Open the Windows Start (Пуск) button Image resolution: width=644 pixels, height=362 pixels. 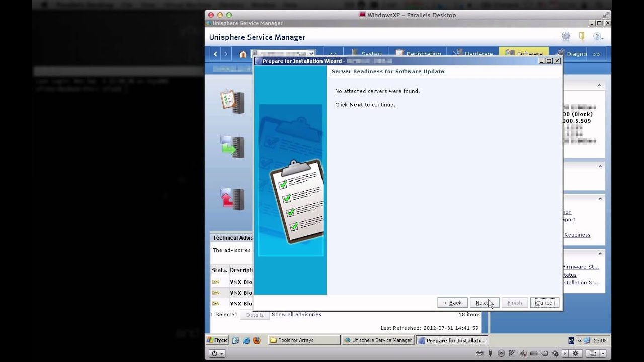217,340
